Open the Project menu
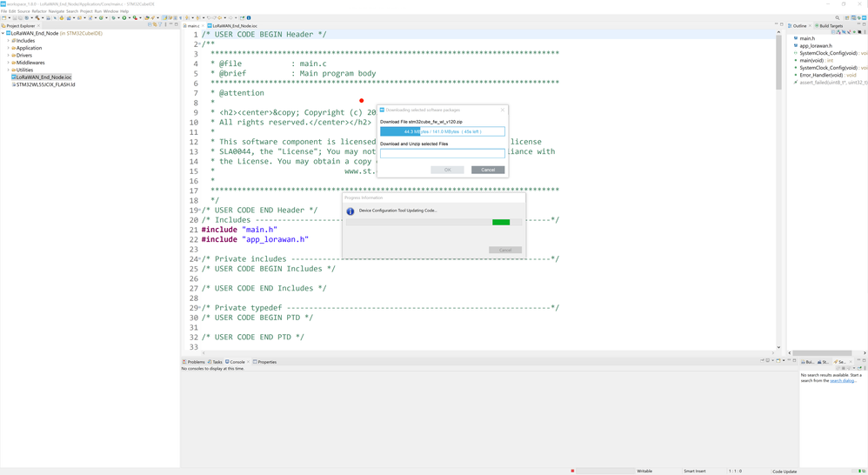 click(x=86, y=11)
